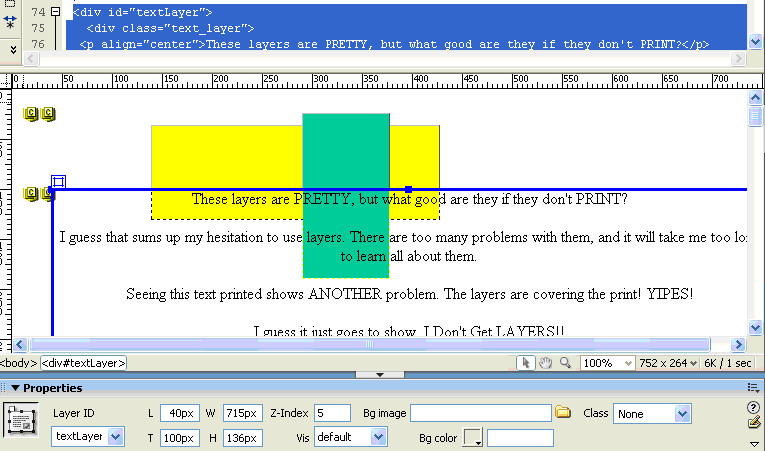Choose the Zoom magnifier tool

coord(566,363)
